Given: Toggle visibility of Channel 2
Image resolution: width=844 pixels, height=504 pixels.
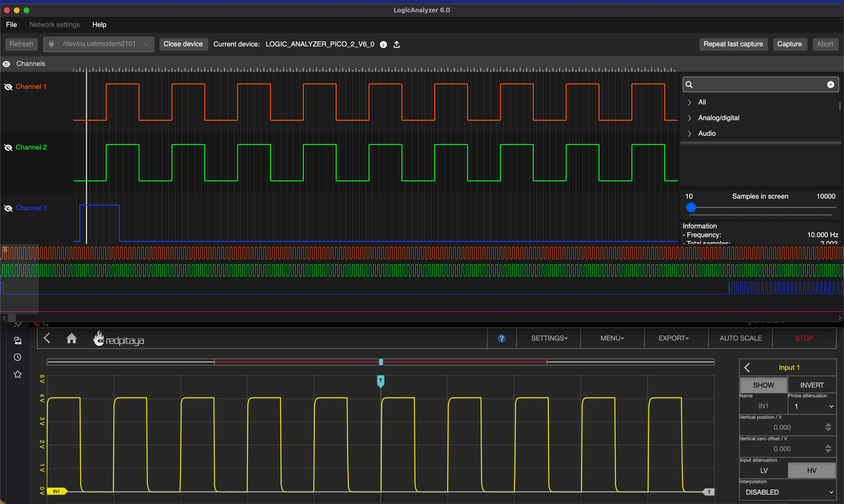Looking at the screenshot, I should pyautogui.click(x=8, y=148).
